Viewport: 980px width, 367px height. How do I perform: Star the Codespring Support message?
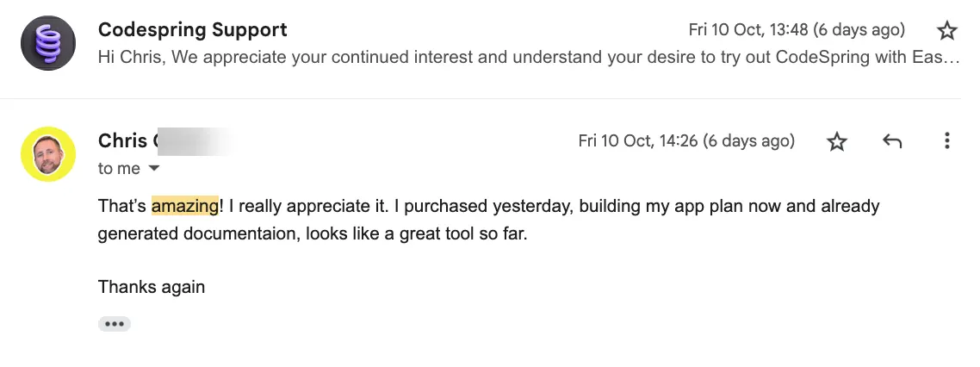[x=947, y=30]
